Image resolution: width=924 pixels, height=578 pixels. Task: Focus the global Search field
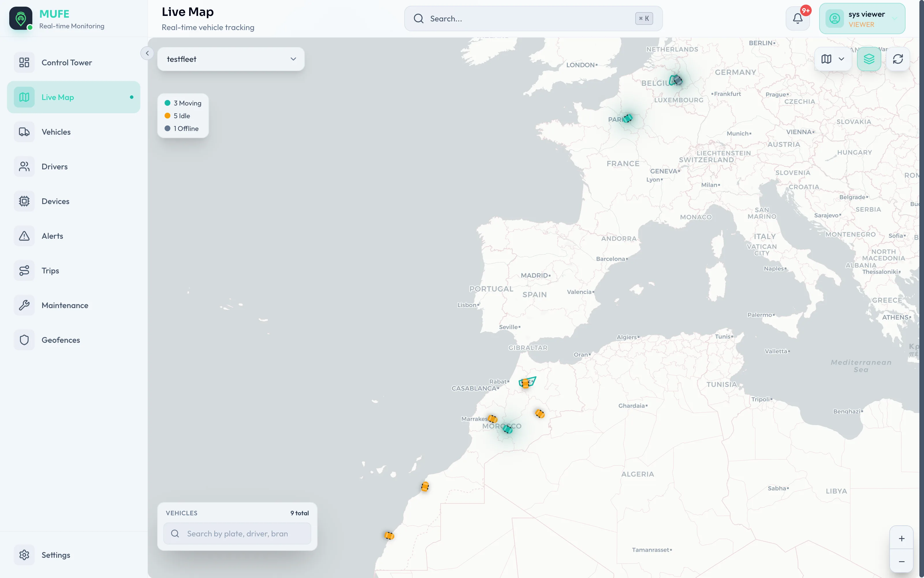533,18
